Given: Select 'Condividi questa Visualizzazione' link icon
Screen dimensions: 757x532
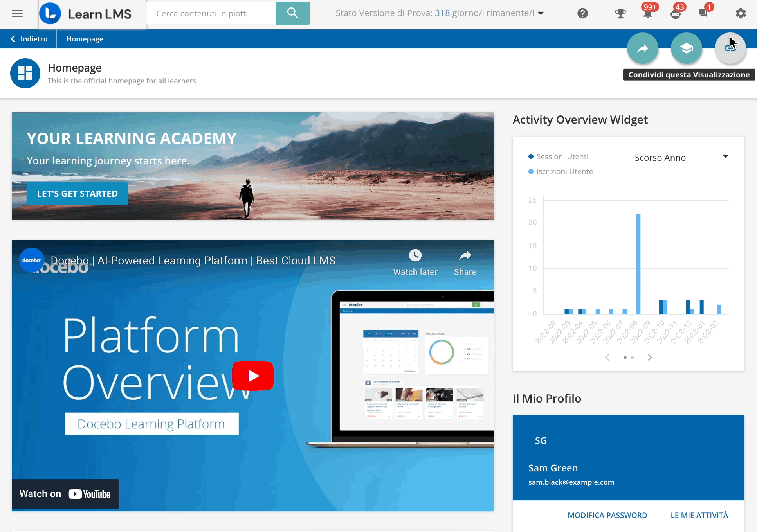Looking at the screenshot, I should coord(730,48).
